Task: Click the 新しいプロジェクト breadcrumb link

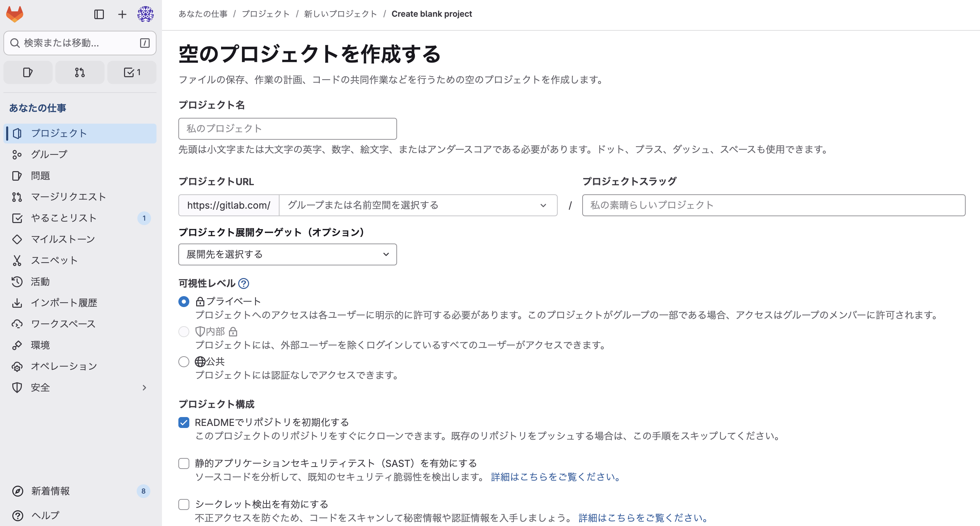Action: pyautogui.click(x=340, y=14)
